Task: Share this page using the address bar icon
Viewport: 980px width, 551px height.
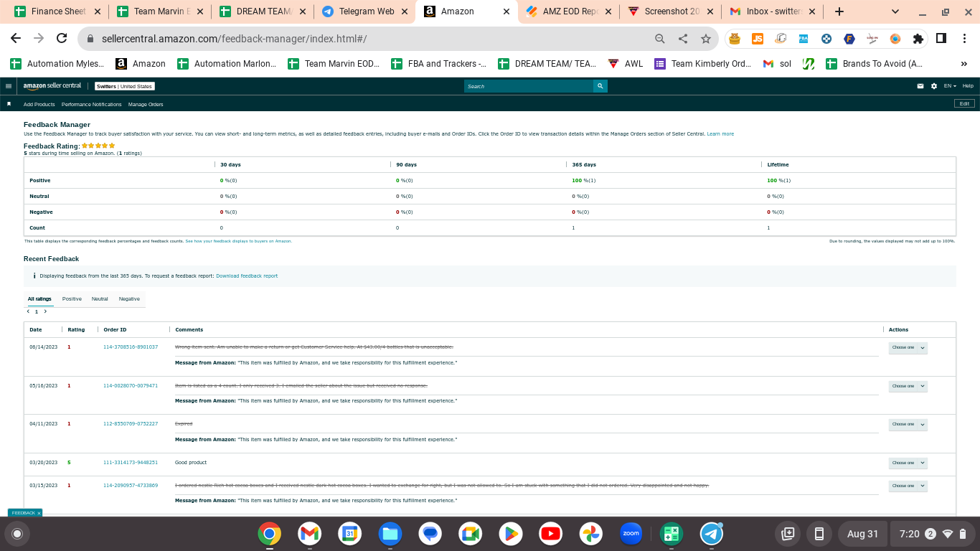Action: pos(683,39)
